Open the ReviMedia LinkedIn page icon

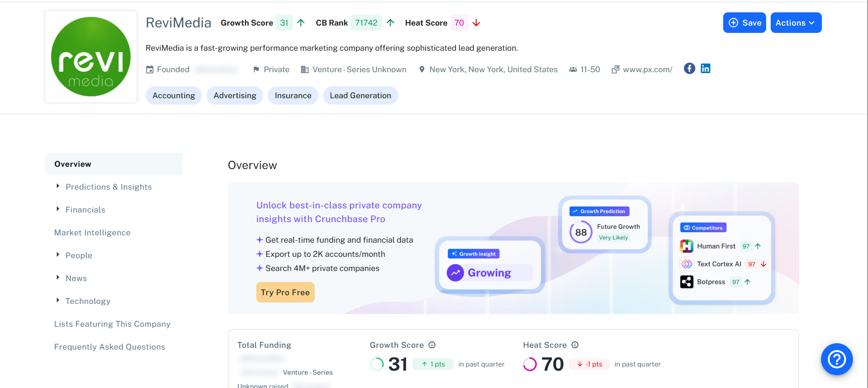click(705, 69)
